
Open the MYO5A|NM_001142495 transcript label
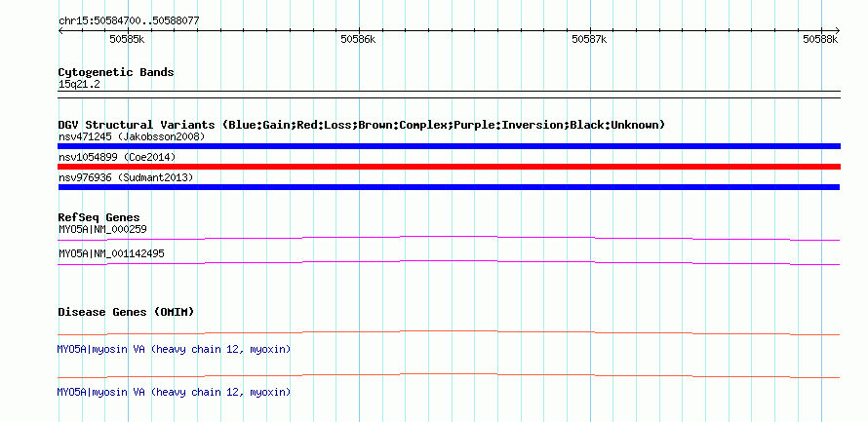(x=111, y=253)
